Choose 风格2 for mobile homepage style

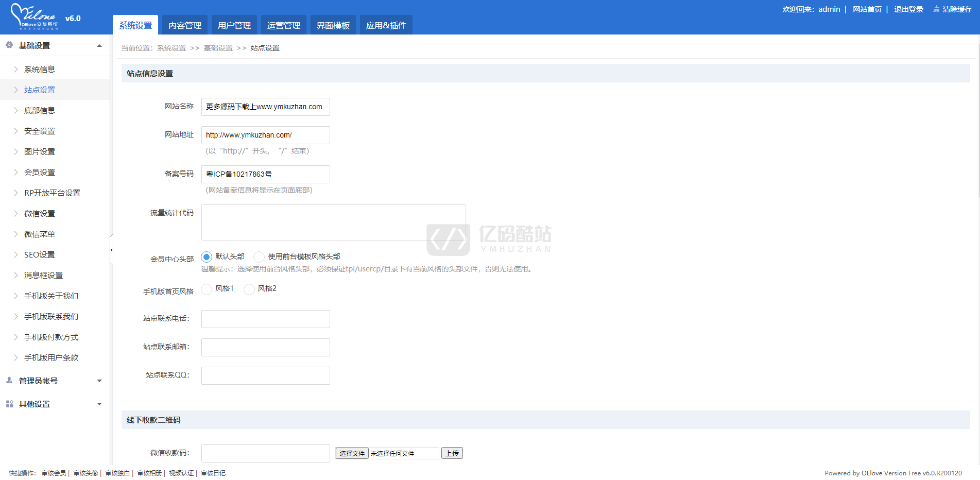tap(249, 289)
